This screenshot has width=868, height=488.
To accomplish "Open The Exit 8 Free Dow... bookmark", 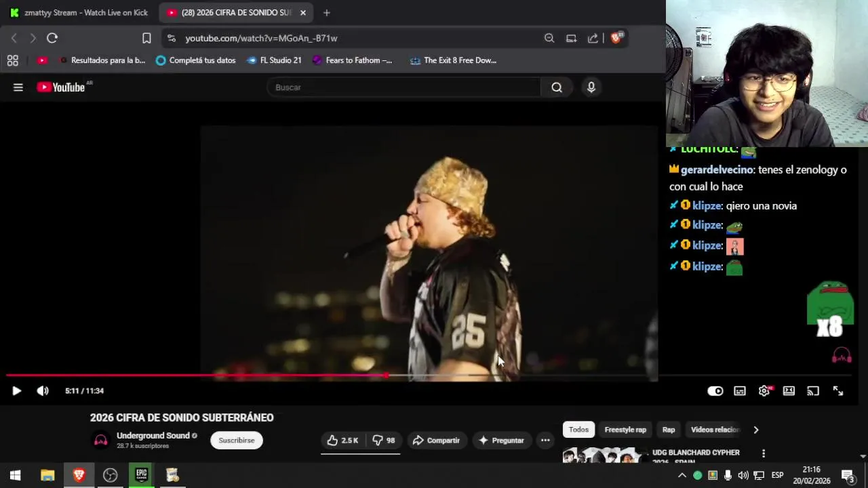I will pos(453,60).
